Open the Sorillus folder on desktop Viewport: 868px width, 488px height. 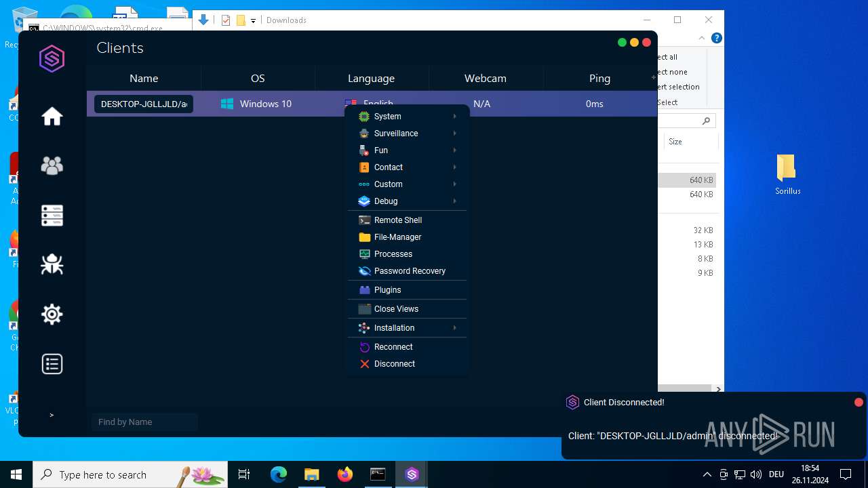point(787,174)
